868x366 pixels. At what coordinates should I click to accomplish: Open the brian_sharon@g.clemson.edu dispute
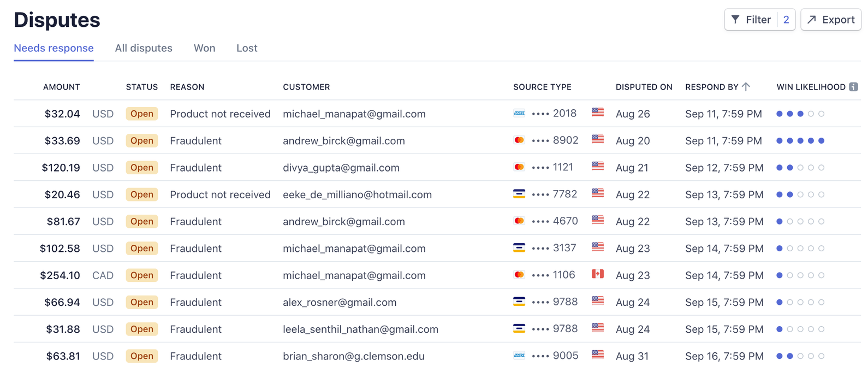click(354, 356)
